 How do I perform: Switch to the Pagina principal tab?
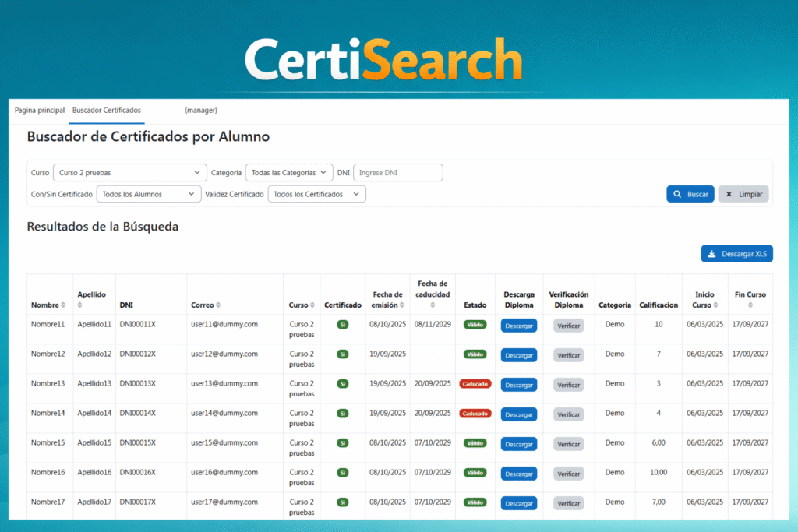(x=39, y=110)
